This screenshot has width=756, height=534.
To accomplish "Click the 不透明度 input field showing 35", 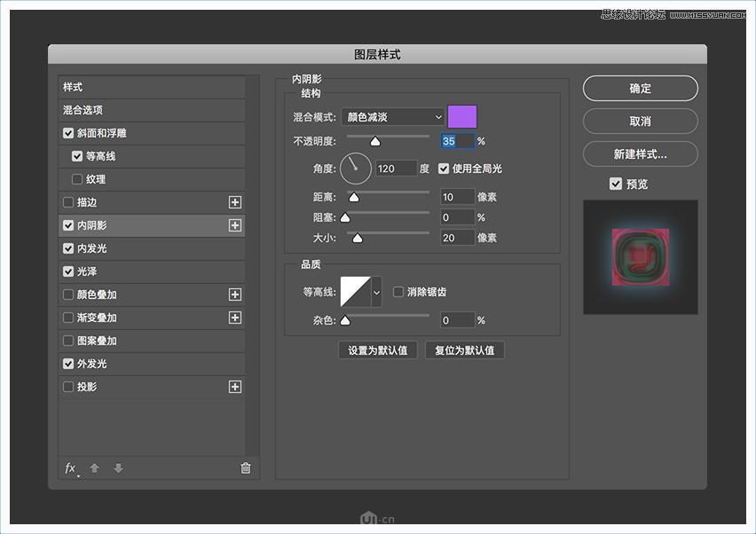I will click(x=455, y=140).
